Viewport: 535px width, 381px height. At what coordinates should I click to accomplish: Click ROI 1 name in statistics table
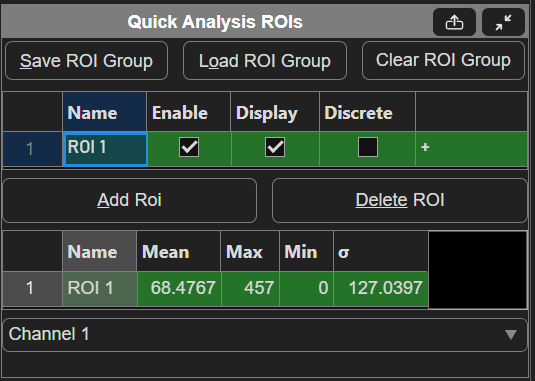coord(100,289)
